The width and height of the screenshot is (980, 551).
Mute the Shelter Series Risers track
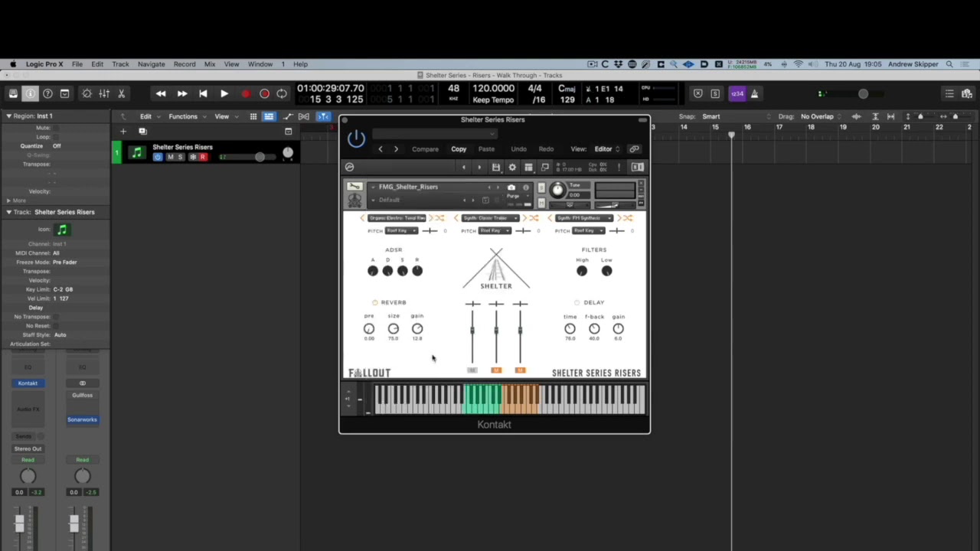click(x=170, y=157)
